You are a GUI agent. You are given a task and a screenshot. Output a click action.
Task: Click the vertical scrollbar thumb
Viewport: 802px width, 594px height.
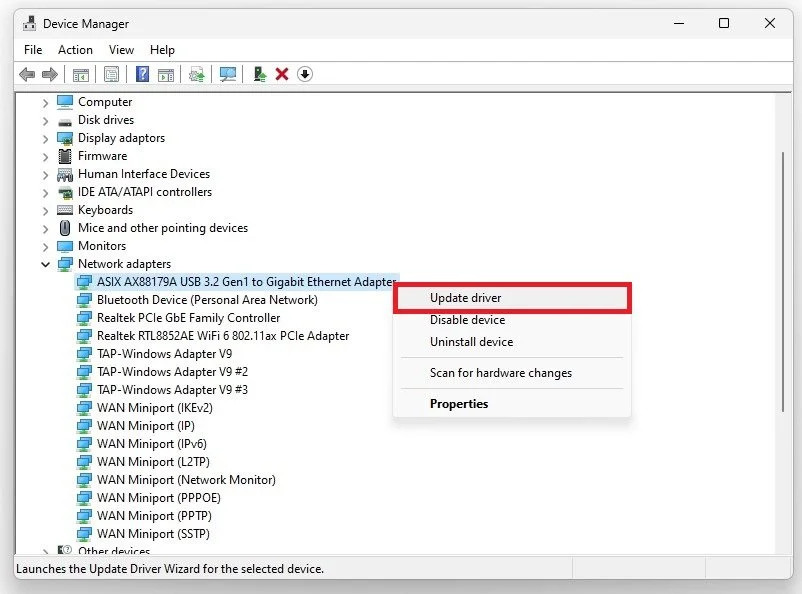pyautogui.click(x=783, y=281)
